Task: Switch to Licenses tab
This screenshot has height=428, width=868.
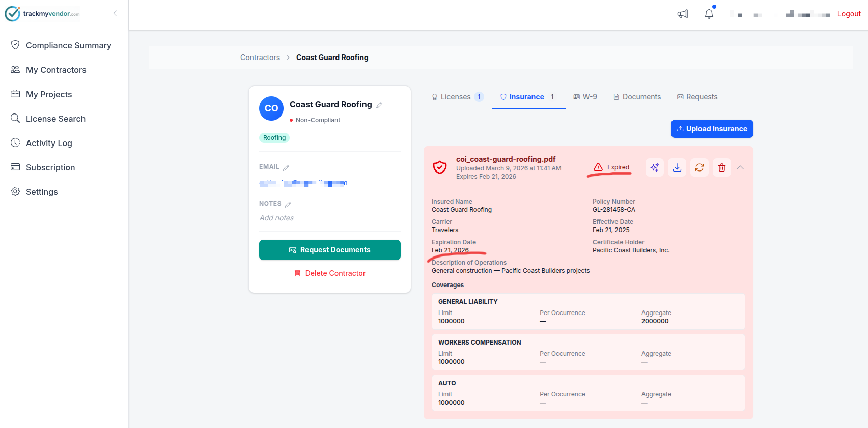Action: [x=457, y=97]
